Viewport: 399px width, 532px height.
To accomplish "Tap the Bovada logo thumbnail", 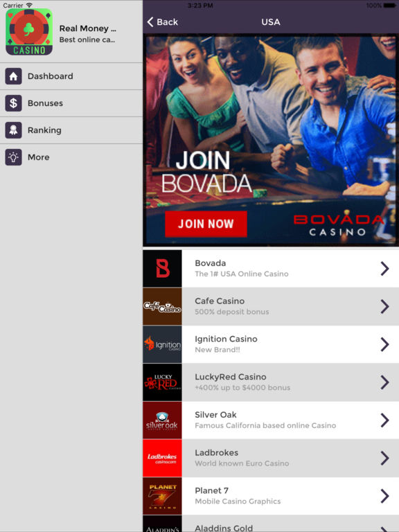I will pyautogui.click(x=163, y=268).
